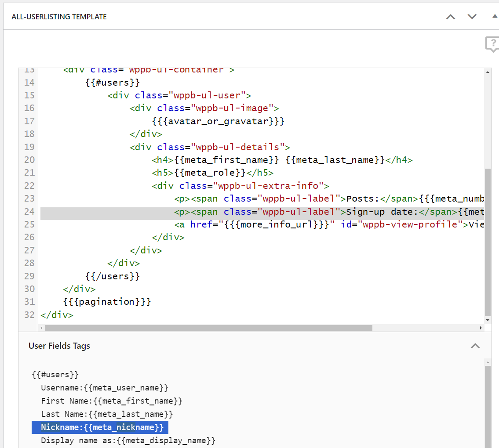Viewport: 499px width, 448px height.
Task: Click the Posts: label on line 23
Action: 363,199
